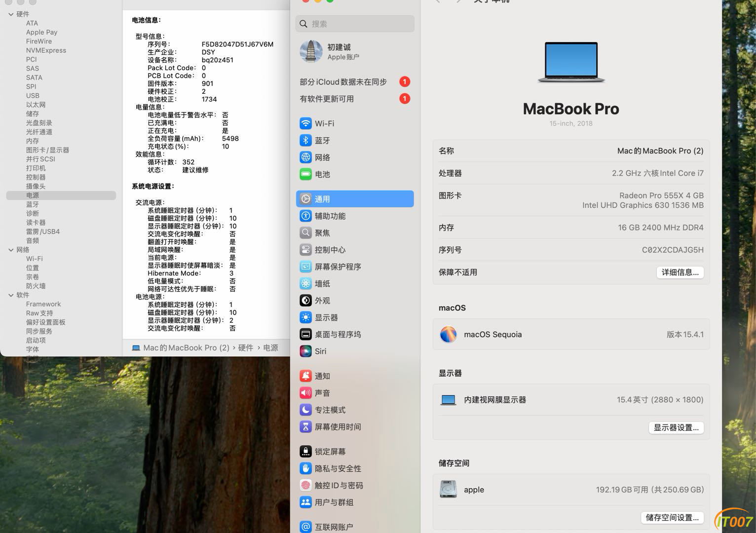756x533 pixels.
Task: Click the 储存空间设置… button
Action: pos(672,517)
